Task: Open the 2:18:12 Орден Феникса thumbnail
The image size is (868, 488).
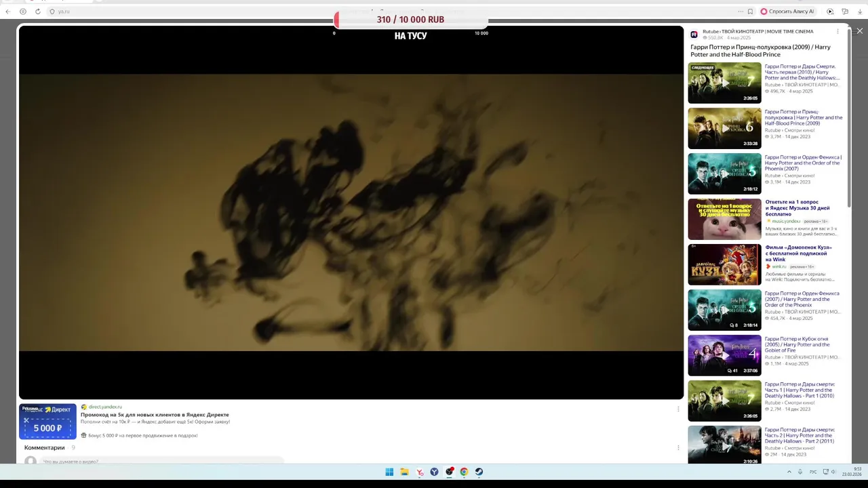Action: coord(724,174)
